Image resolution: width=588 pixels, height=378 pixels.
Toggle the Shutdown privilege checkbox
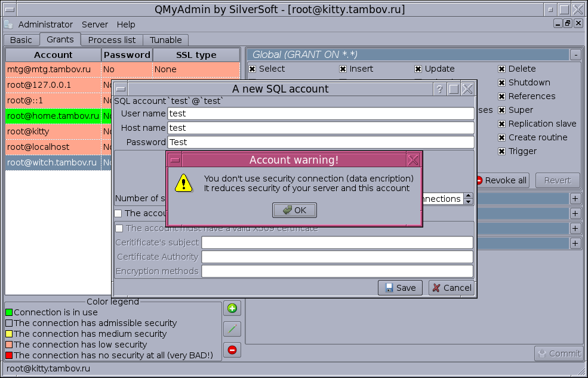click(502, 82)
